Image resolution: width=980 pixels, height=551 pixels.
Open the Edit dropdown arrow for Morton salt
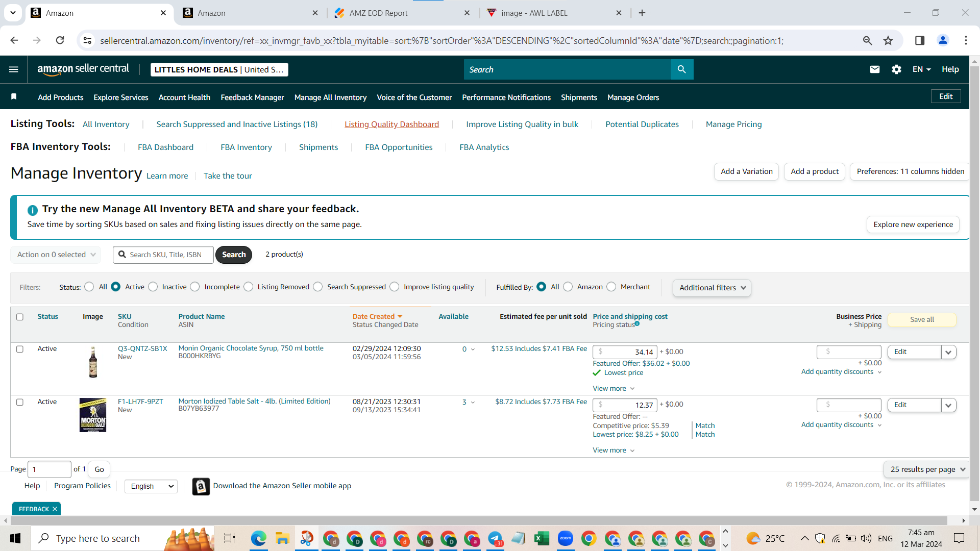click(948, 405)
